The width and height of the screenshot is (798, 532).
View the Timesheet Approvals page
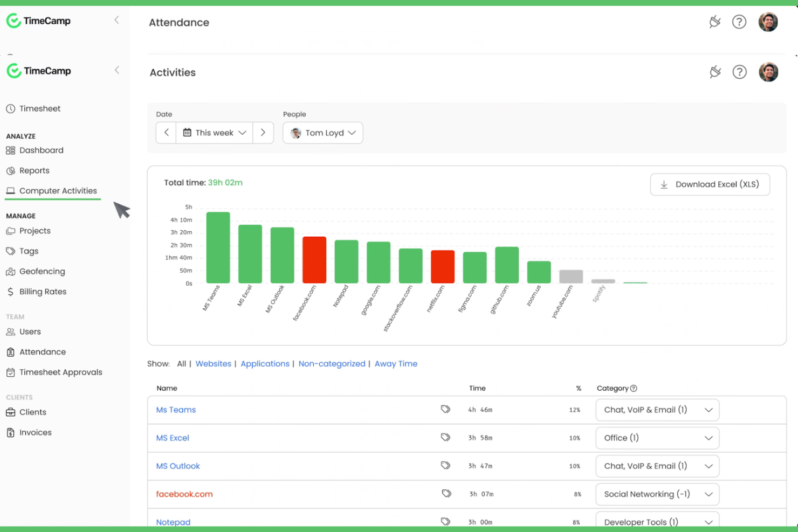pyautogui.click(x=60, y=372)
